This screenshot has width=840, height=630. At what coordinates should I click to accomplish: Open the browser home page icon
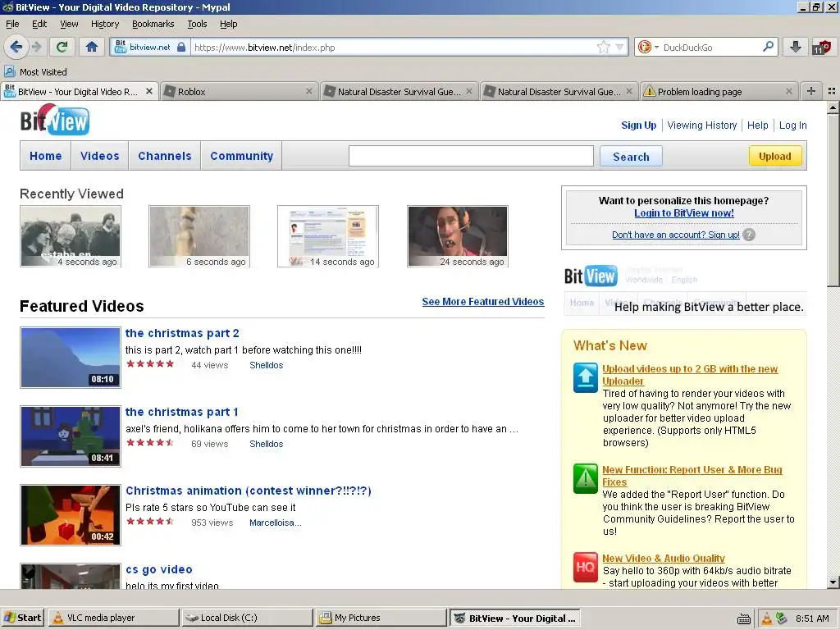tap(92, 47)
